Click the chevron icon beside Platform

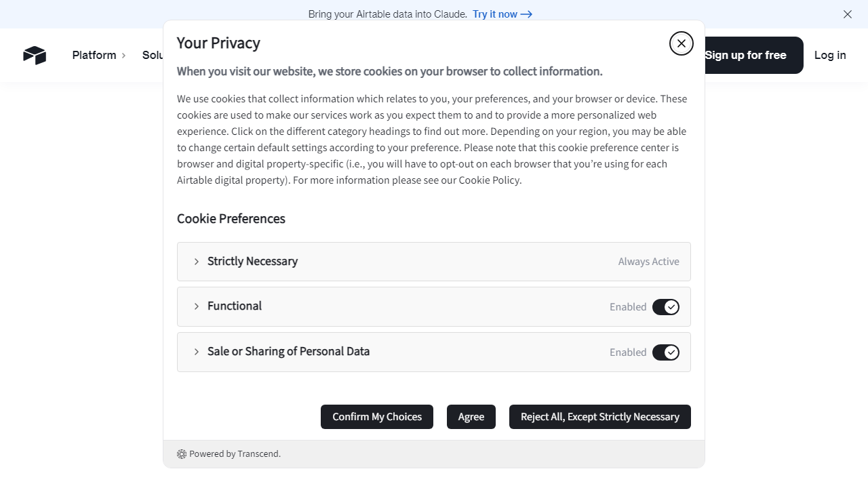click(x=124, y=56)
